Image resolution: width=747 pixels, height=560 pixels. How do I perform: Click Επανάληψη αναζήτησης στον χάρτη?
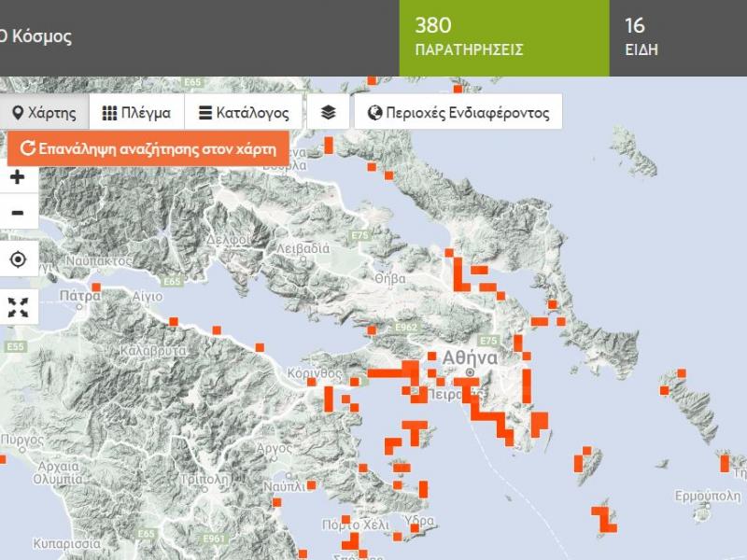pos(148,147)
